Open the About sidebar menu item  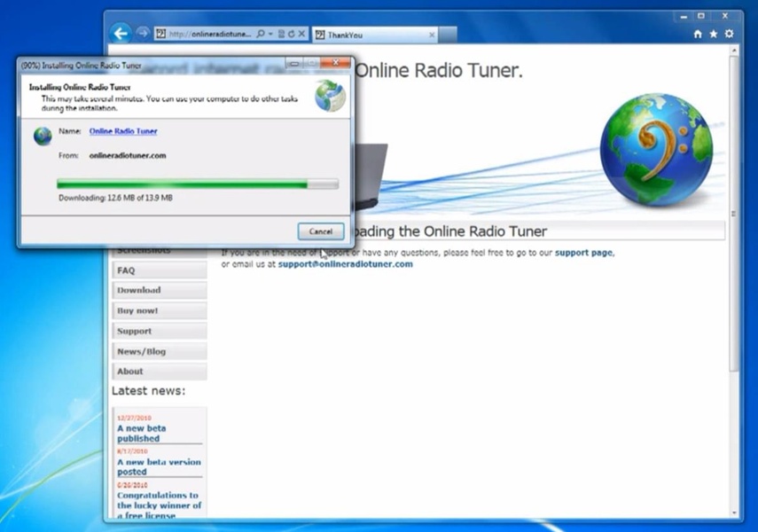coord(160,372)
